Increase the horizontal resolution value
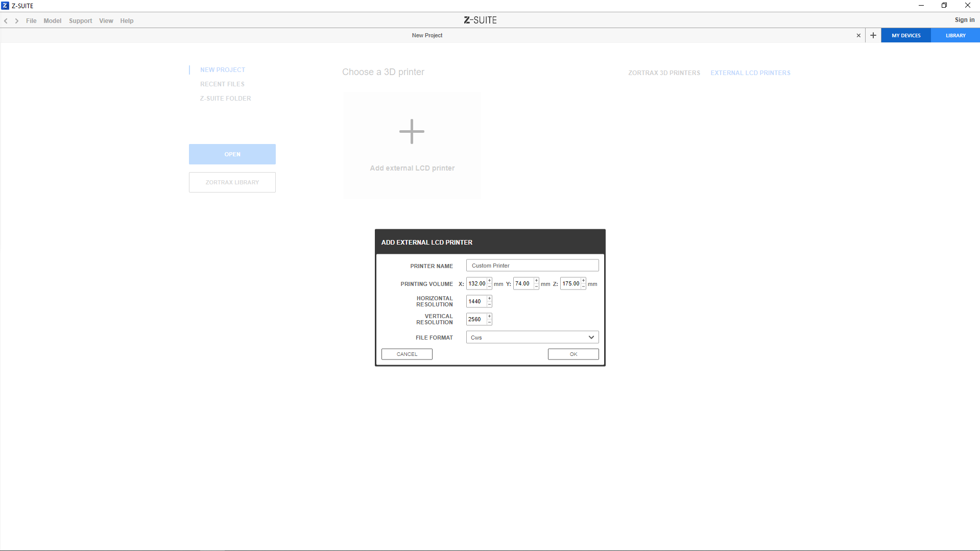Screen dimensions: 980x551 (x=489, y=298)
